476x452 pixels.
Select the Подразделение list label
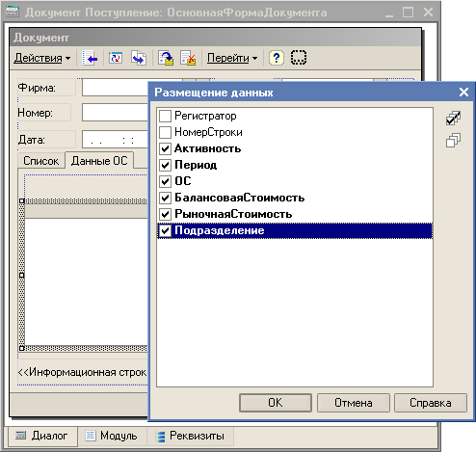pos(220,230)
